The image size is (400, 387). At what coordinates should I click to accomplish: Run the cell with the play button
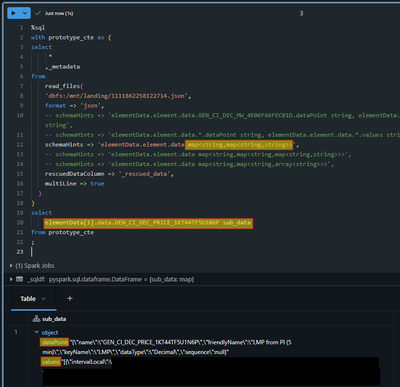[14, 13]
